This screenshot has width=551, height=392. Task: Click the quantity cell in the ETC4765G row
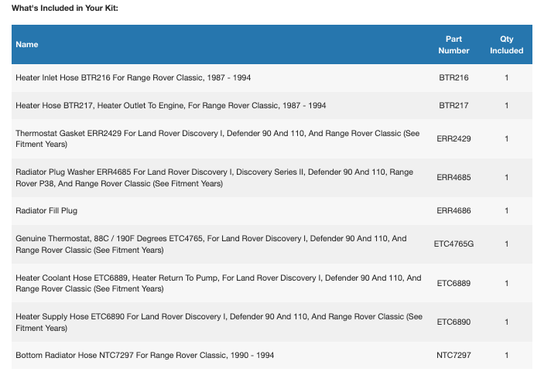tap(506, 244)
